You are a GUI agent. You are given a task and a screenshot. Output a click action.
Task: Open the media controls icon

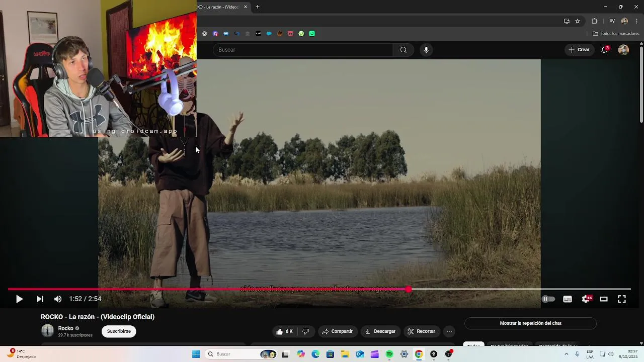[x=612, y=21]
